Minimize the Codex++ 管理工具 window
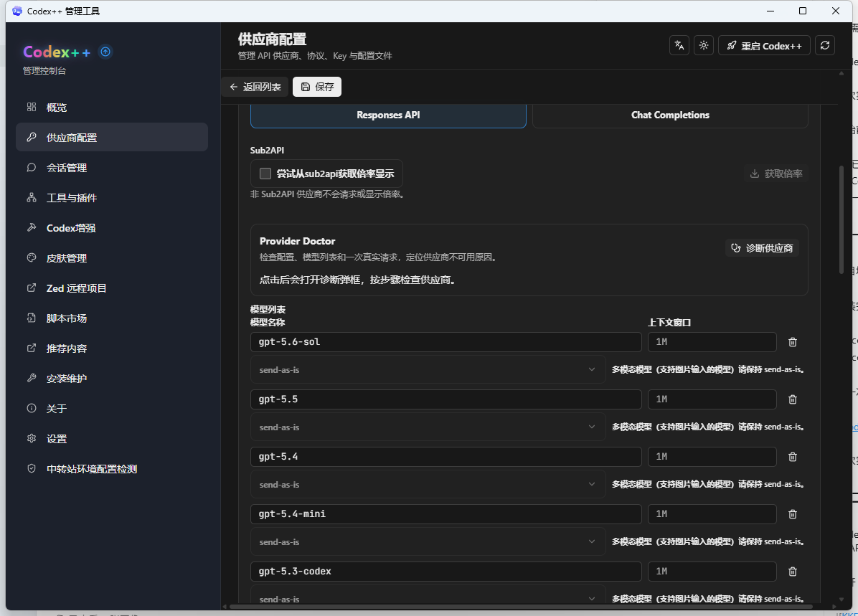 click(x=770, y=11)
